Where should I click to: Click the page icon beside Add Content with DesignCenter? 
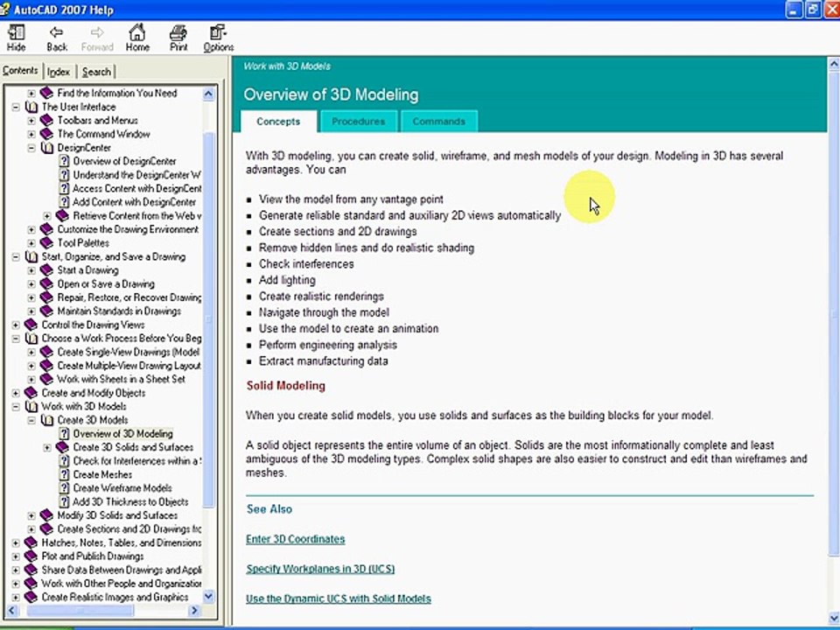point(64,202)
